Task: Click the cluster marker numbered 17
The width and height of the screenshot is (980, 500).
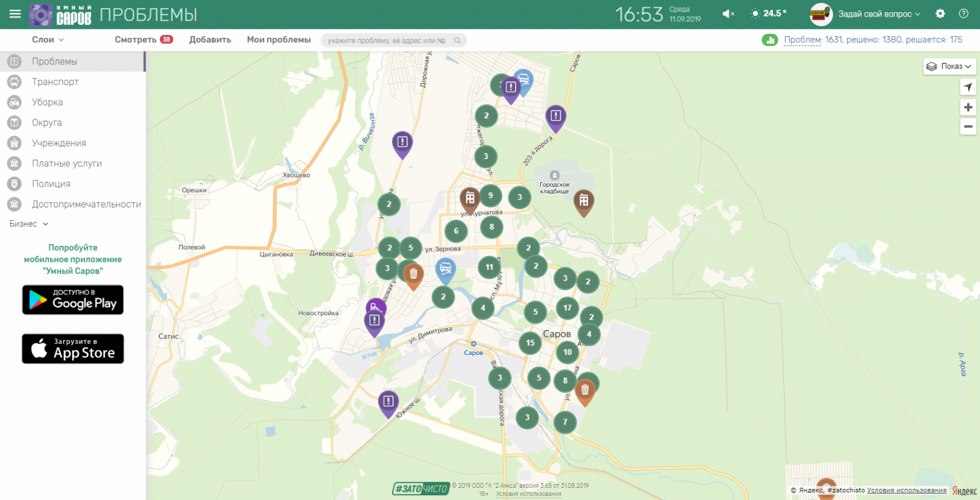Action: (567, 308)
